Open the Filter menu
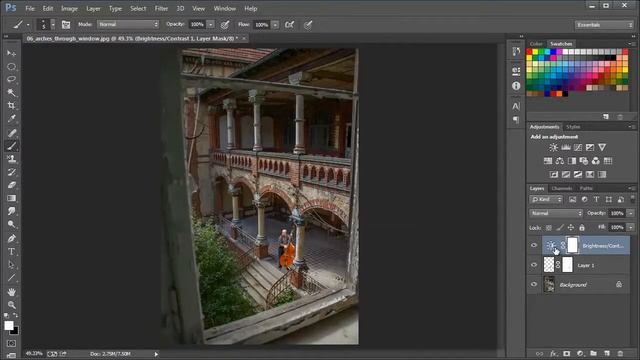Viewport: 640px width, 360px height. [x=161, y=8]
